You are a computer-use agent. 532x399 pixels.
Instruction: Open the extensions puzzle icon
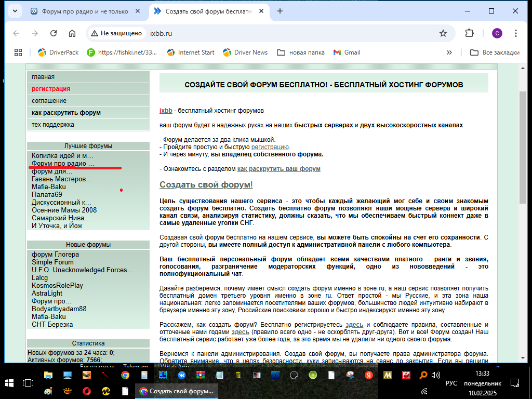(x=469, y=33)
